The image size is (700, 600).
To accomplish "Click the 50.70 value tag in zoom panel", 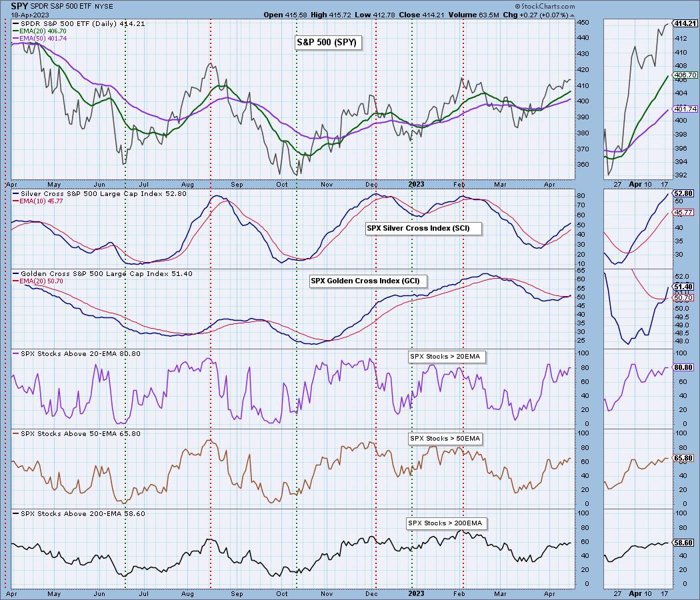I will coord(683,297).
